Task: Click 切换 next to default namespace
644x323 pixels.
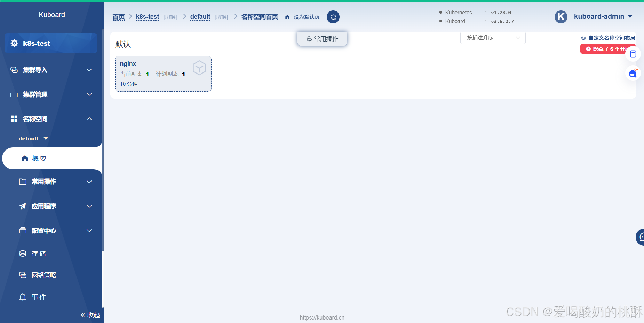Action: [x=221, y=17]
